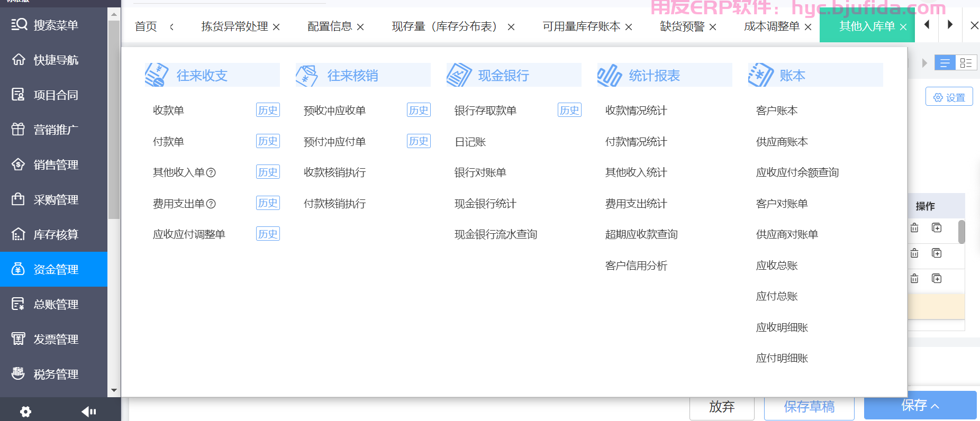The image size is (980, 421).
Task: Open 历史 for 付款单
Action: pyautogui.click(x=268, y=141)
